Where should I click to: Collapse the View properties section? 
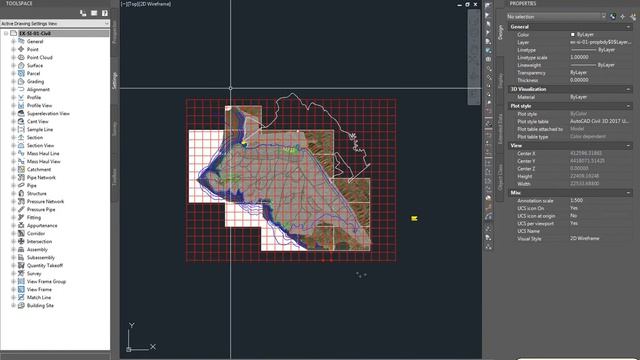coord(628,145)
